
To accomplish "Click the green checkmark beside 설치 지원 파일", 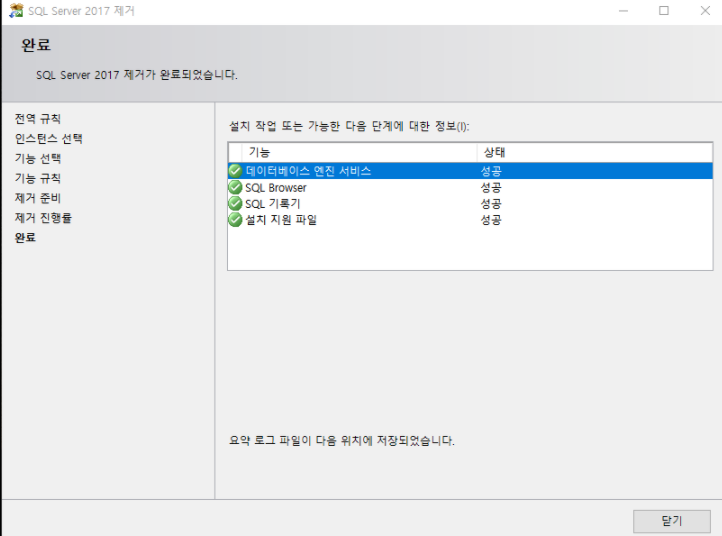I will point(235,220).
